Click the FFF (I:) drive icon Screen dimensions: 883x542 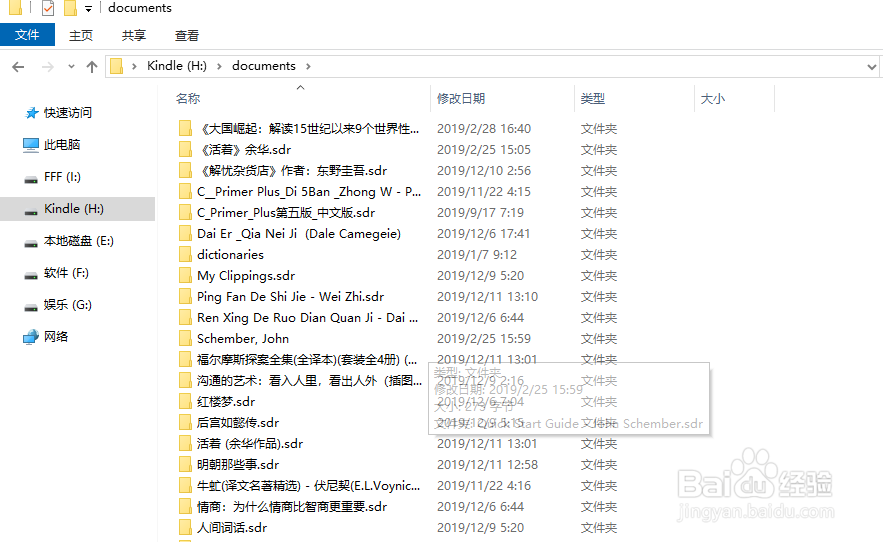[31, 180]
